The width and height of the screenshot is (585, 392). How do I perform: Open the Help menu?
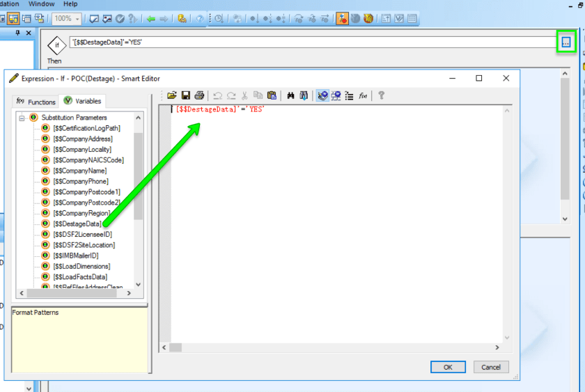[70, 3]
